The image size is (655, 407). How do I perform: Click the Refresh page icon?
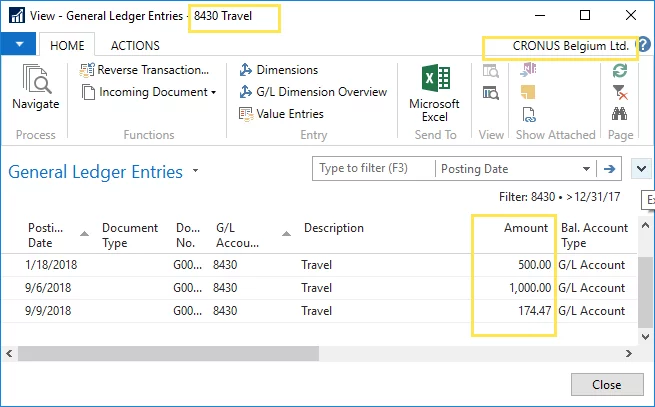620,70
